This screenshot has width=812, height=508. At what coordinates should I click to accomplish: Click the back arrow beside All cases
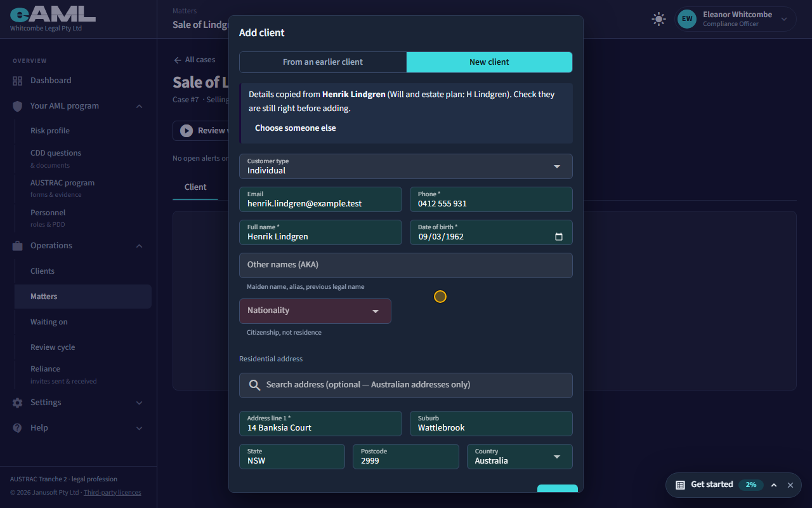[178, 60]
